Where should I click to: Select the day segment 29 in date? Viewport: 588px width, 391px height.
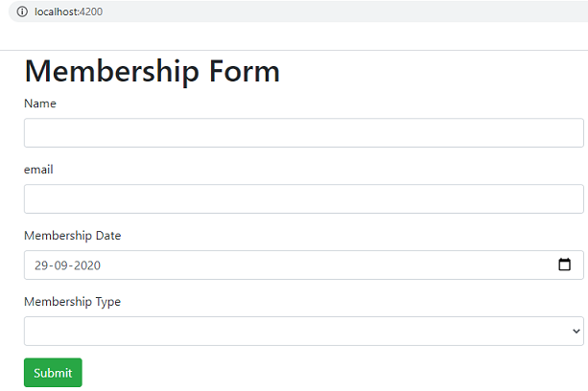point(41,265)
